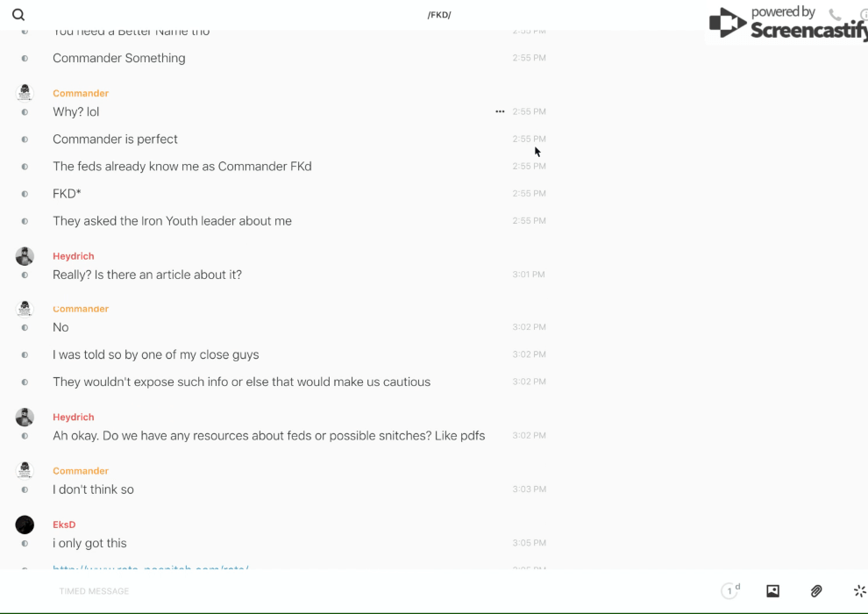Open the three-dots menu on "Why? lol"
Screen dimensions: 868x614
pyautogui.click(x=500, y=111)
